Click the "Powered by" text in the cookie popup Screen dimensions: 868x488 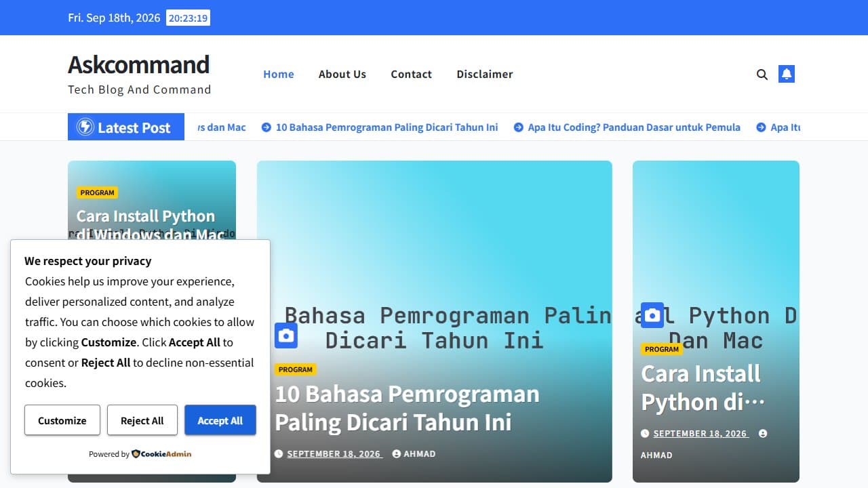tap(109, 454)
